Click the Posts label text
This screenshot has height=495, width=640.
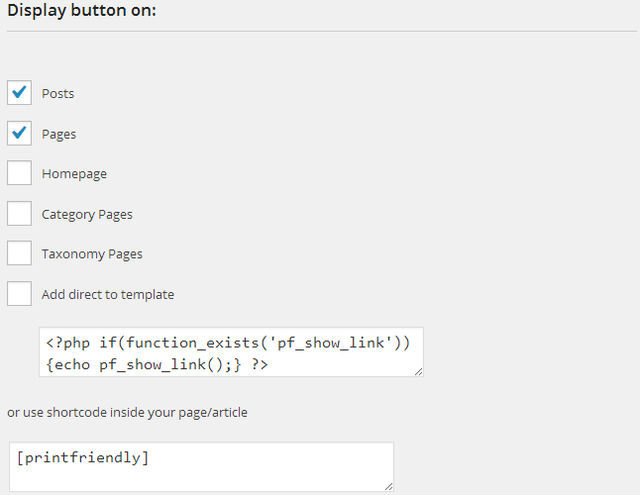click(x=58, y=94)
